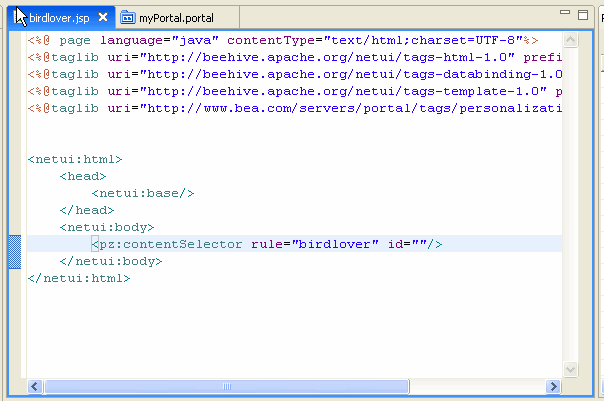Switch to the myPortal.portal tab

[x=176, y=18]
